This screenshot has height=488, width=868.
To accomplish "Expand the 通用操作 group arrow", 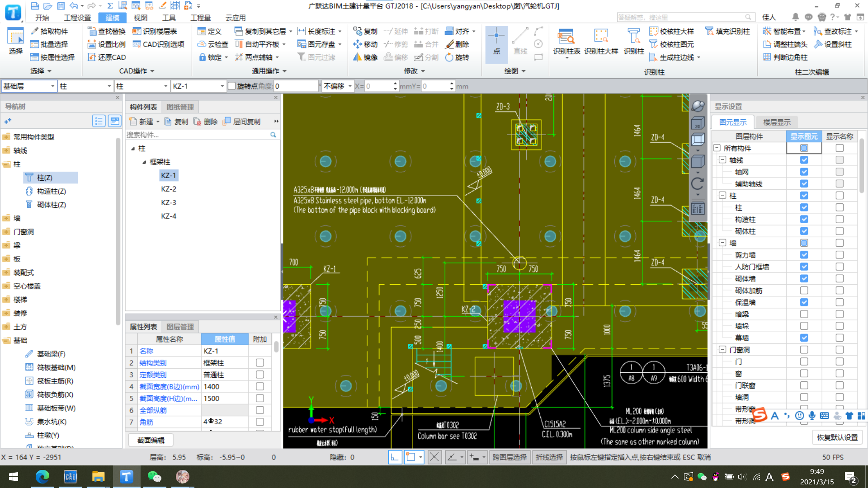I will click(x=284, y=71).
